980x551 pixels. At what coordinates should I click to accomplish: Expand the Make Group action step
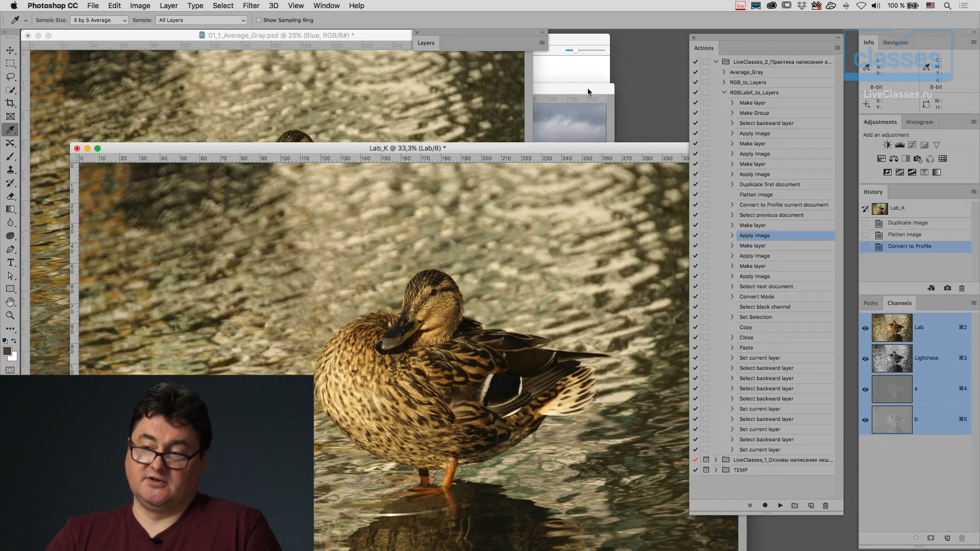click(732, 113)
